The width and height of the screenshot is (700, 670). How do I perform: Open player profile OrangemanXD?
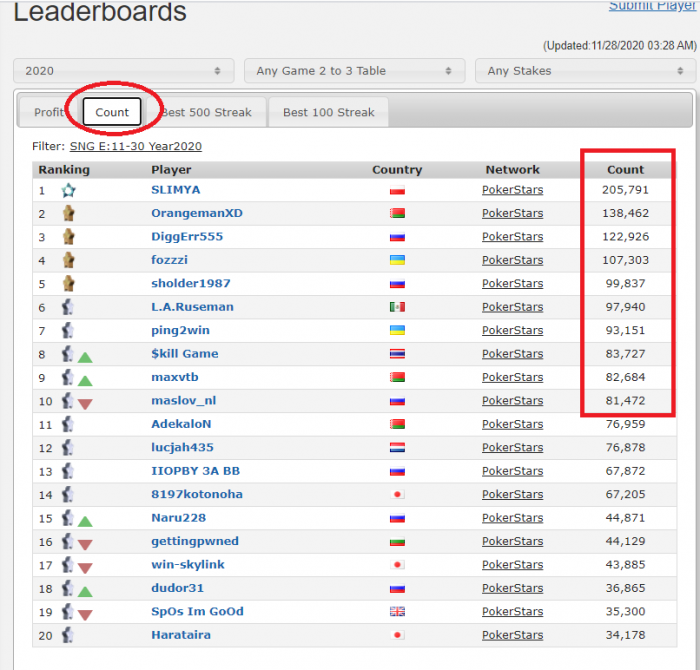197,213
